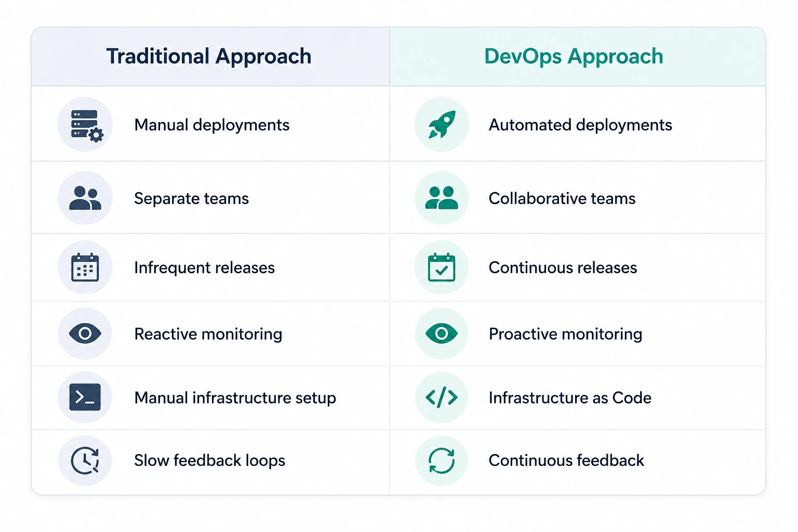Click the clock icon for Slow feedback loops
The image size is (798, 532).
[x=85, y=460]
